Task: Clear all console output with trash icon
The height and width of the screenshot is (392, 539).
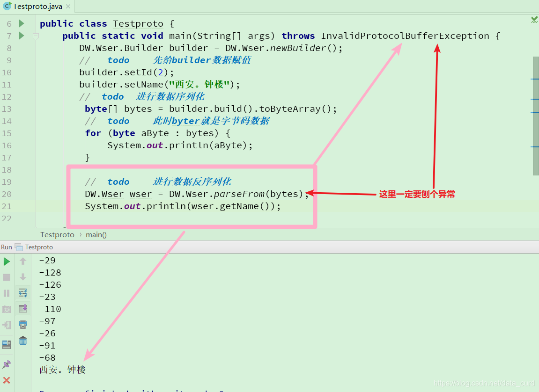Action: click(x=23, y=341)
